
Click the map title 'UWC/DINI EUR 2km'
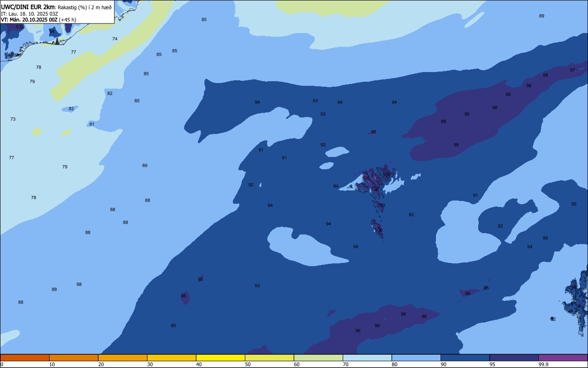(x=28, y=7)
